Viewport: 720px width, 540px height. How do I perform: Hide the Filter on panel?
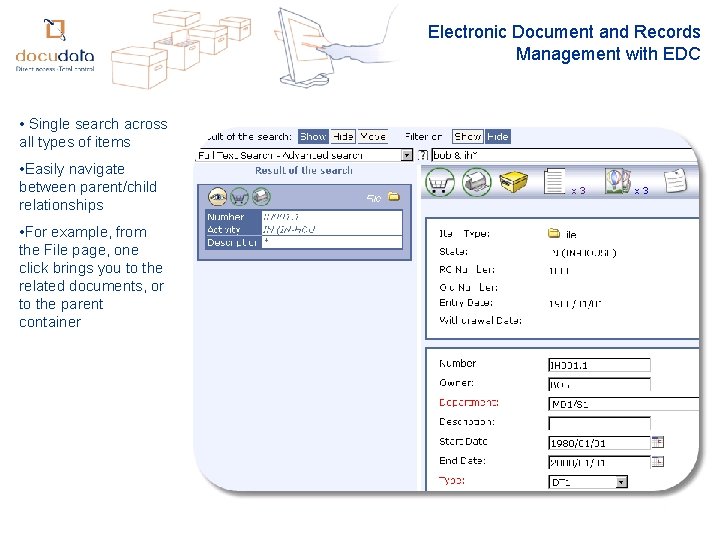498,136
